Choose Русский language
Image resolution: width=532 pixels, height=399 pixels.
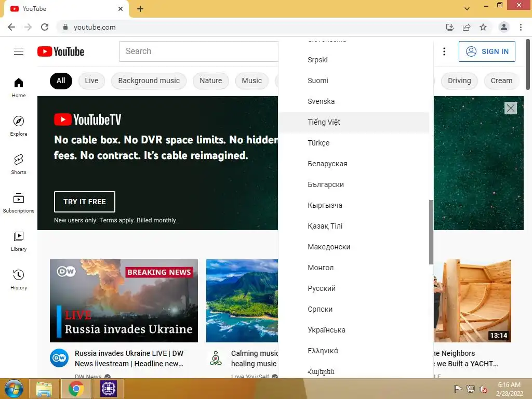point(353,288)
